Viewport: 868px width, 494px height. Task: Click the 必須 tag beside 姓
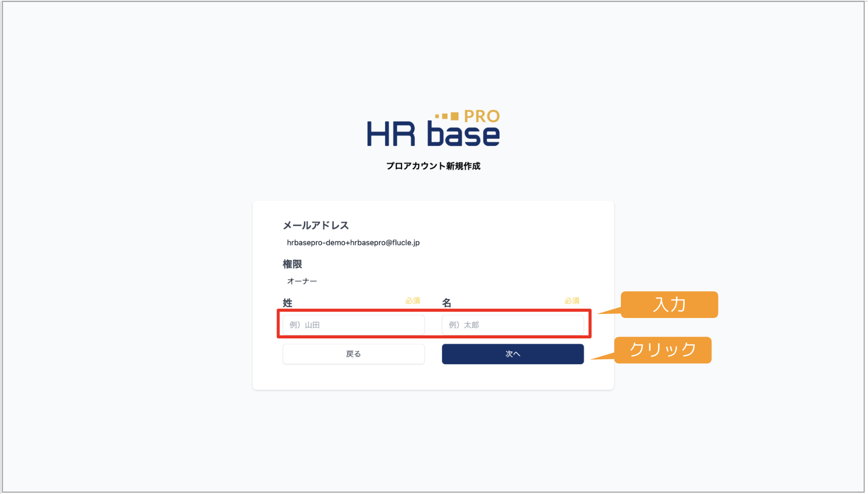click(x=413, y=301)
